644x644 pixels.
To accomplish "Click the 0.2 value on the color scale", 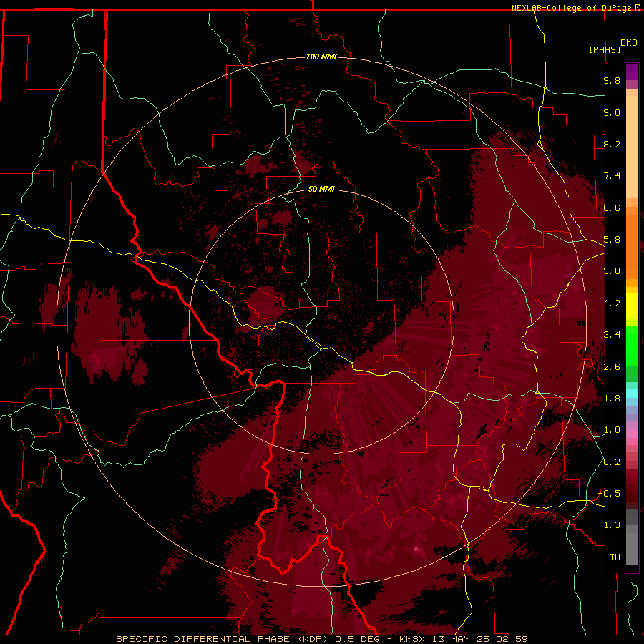I will pos(612,462).
